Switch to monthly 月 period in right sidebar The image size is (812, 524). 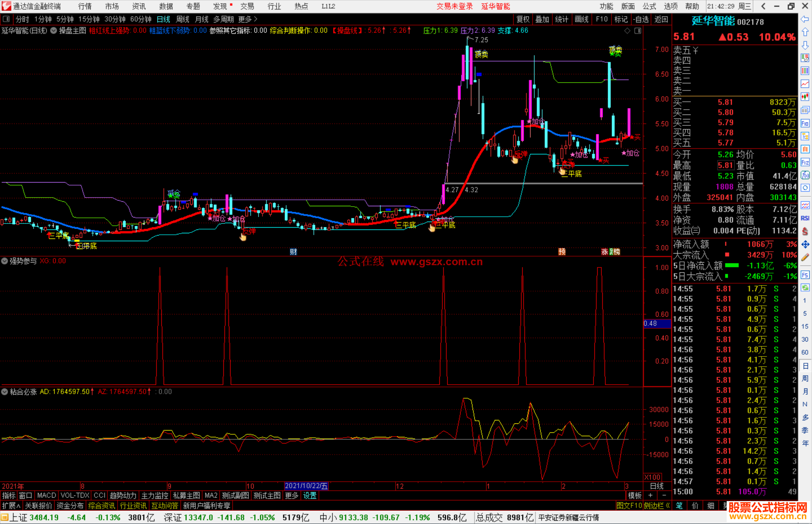[805, 391]
